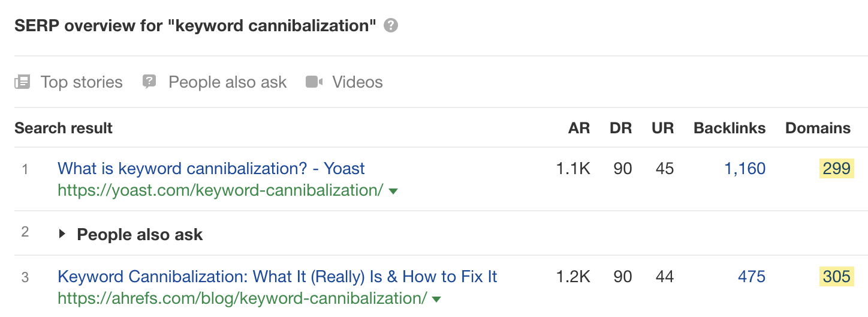The width and height of the screenshot is (868, 317).
Task: Click the Domains column header
Action: pos(818,128)
